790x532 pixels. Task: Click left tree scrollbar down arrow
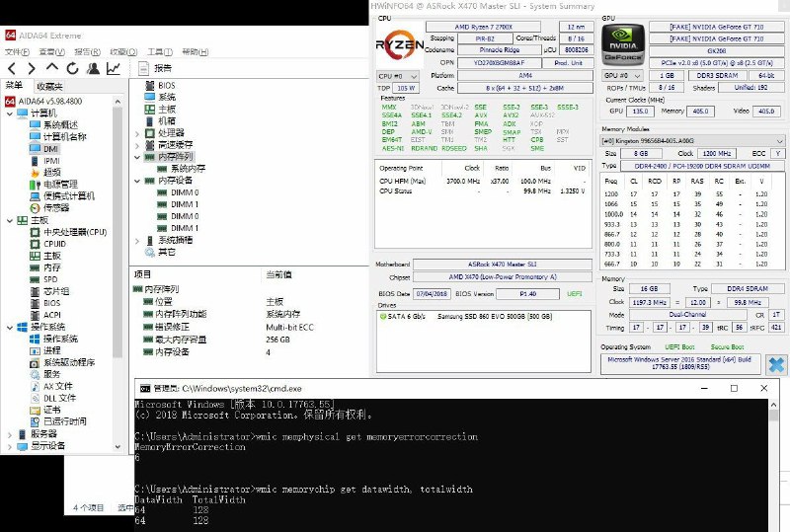pos(118,447)
